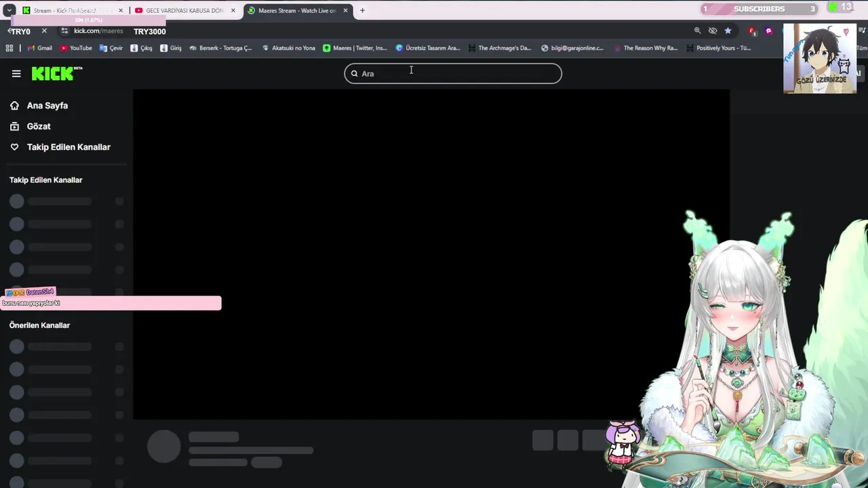
Task: Open the tab search dropdown
Action: click(9, 10)
